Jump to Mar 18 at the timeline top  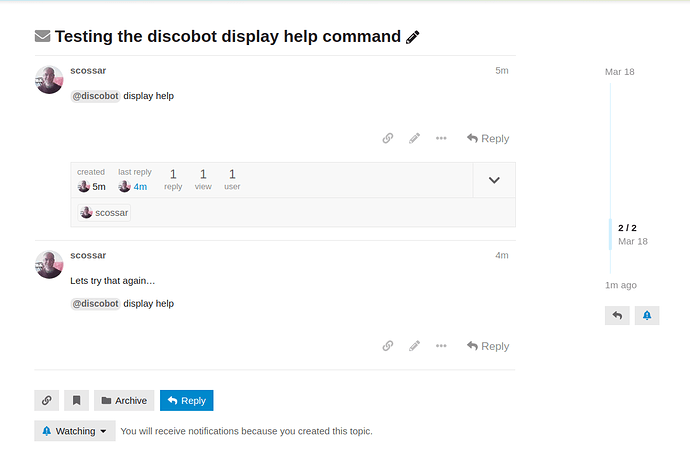620,72
